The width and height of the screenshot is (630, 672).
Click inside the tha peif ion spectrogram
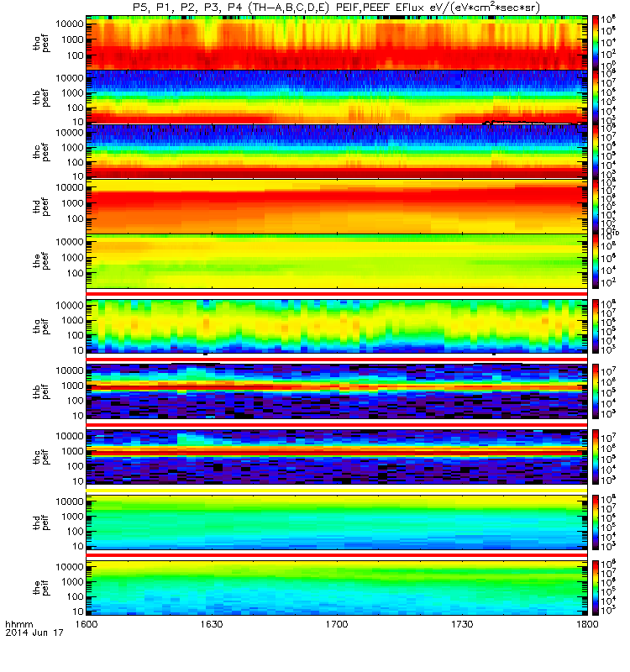tap(337, 326)
